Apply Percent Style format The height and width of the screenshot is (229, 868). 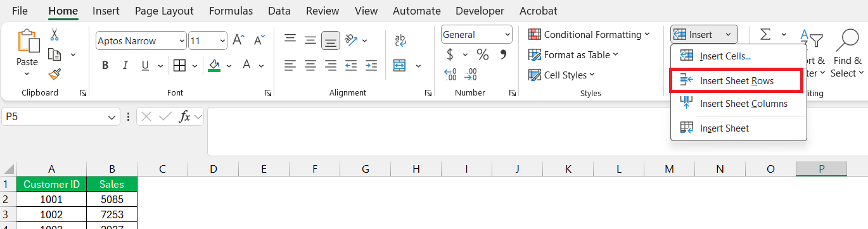pyautogui.click(x=483, y=54)
